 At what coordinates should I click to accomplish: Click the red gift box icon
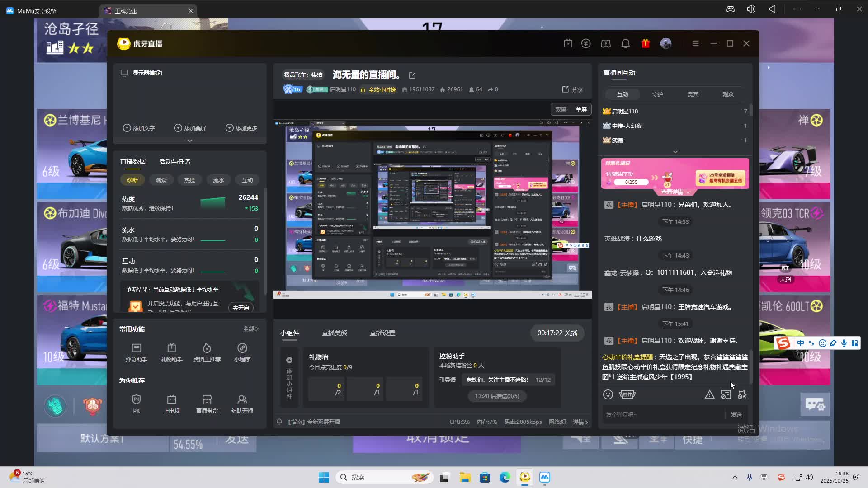(645, 43)
